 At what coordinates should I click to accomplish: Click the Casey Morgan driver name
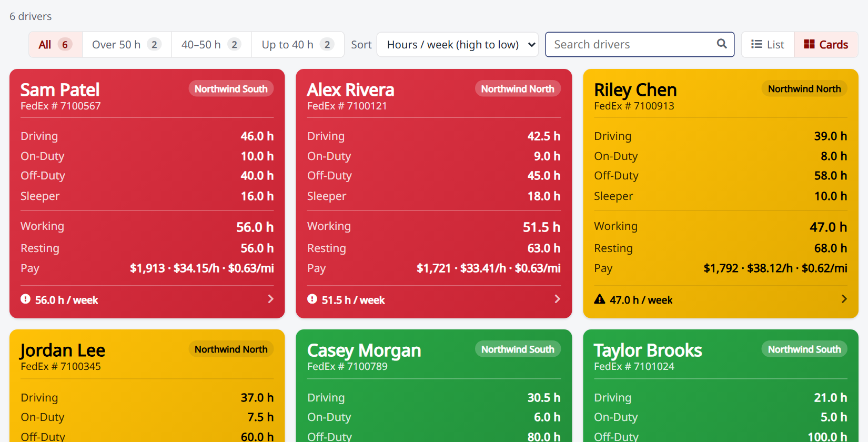(364, 350)
